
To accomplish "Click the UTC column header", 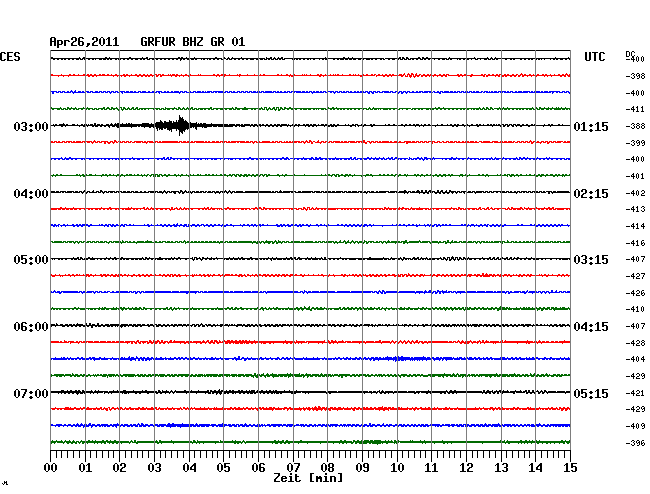I will click(594, 57).
